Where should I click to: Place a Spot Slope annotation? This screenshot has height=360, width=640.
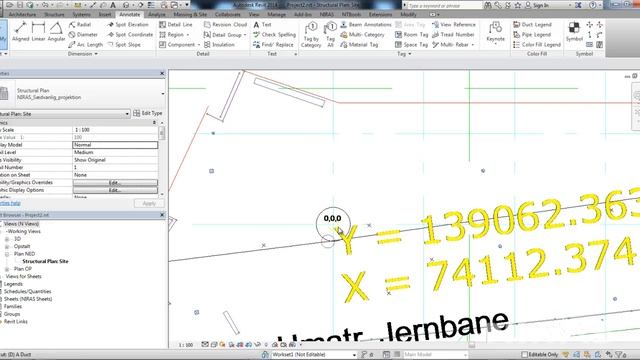click(124, 44)
